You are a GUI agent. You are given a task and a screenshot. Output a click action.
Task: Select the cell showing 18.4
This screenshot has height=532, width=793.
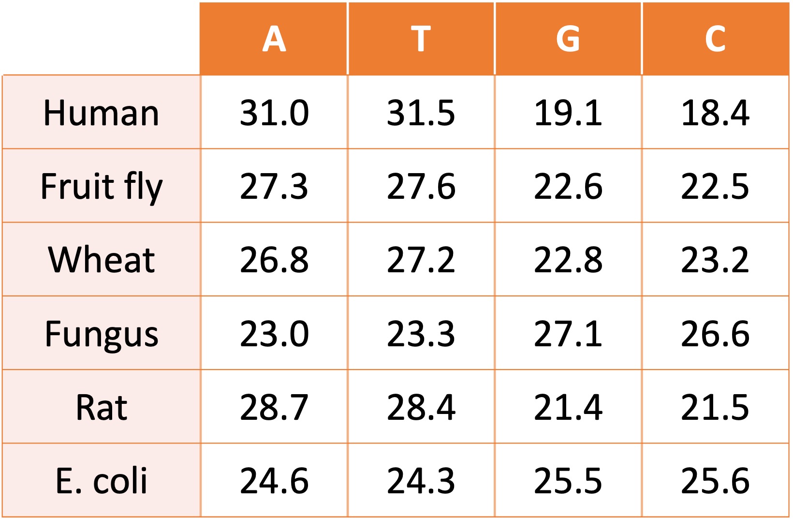click(715, 113)
